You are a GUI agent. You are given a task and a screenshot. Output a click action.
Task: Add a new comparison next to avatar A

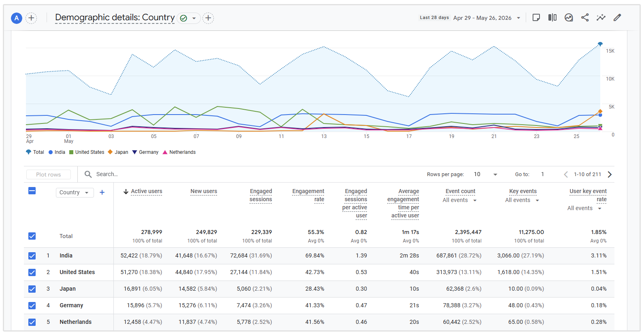coord(31,18)
